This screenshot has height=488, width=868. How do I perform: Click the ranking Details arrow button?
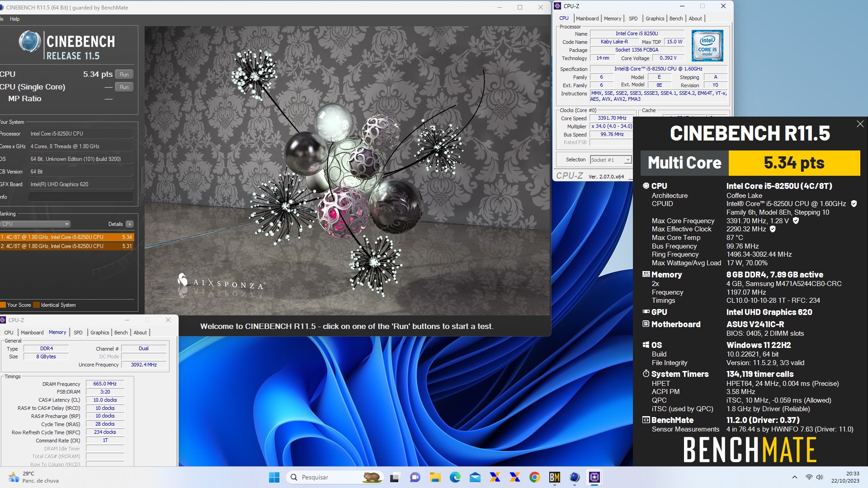pyautogui.click(x=130, y=224)
